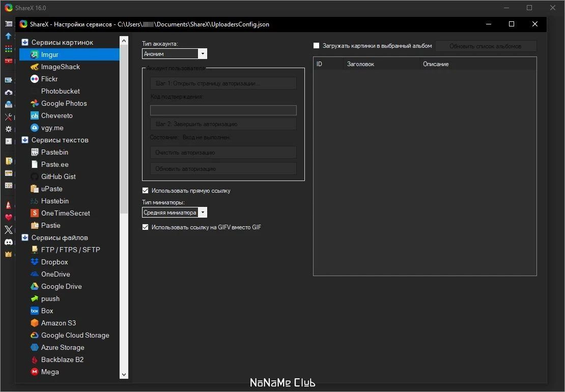Collapse the 'Сервисы картинок' group
The image size is (565, 392).
coord(25,43)
